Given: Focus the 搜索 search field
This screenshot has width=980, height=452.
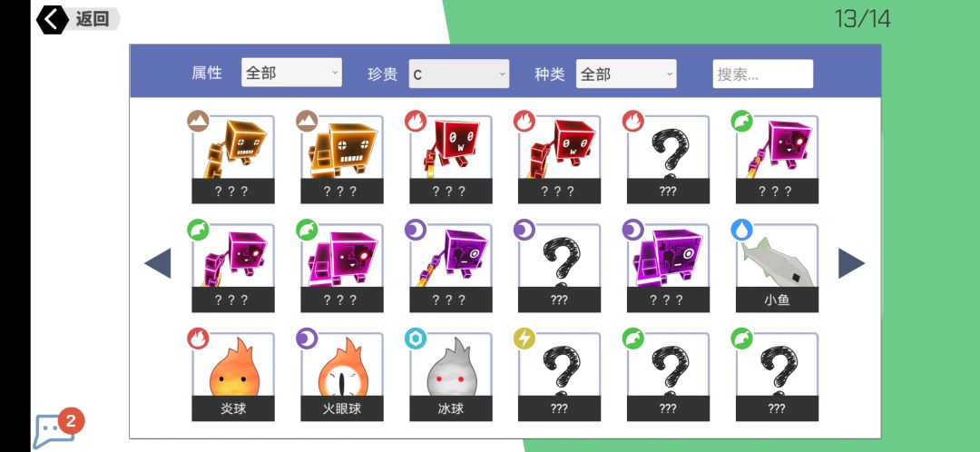Looking at the screenshot, I should click(762, 74).
